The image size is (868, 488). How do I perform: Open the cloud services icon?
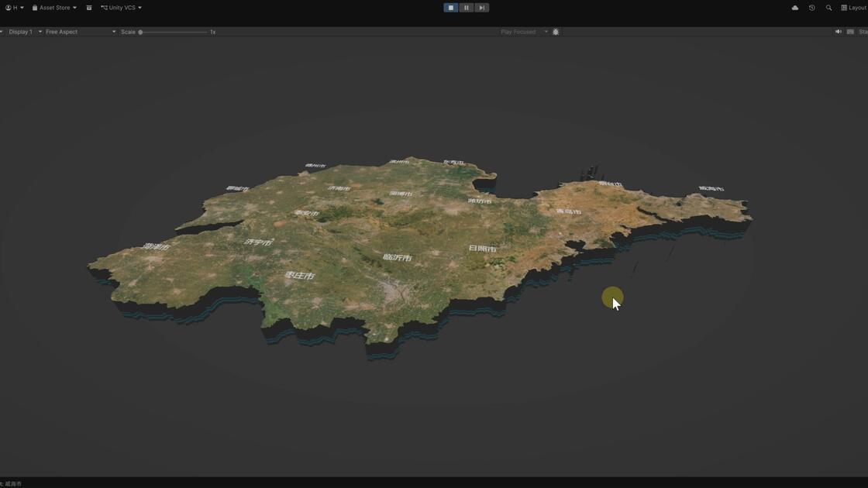coord(795,8)
